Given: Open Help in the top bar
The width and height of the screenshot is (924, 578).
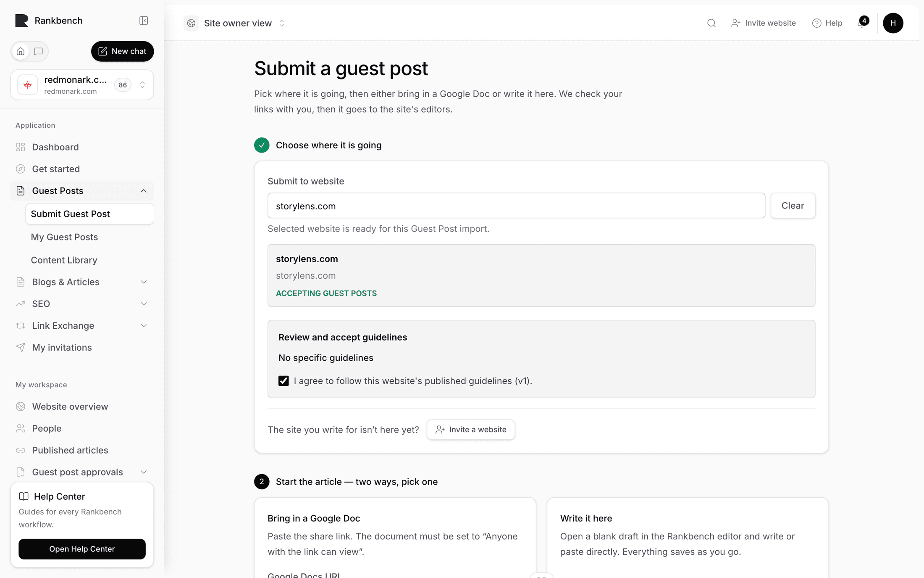Looking at the screenshot, I should tap(827, 23).
